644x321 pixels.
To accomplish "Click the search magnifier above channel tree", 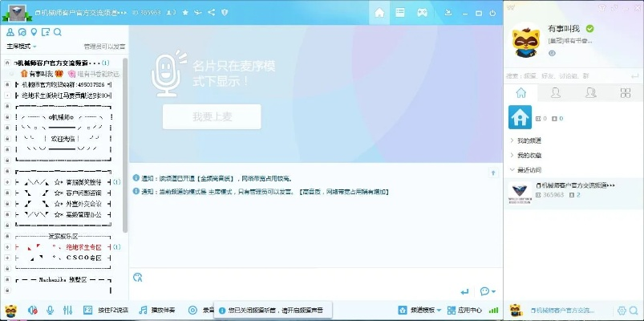I will [x=58, y=32].
